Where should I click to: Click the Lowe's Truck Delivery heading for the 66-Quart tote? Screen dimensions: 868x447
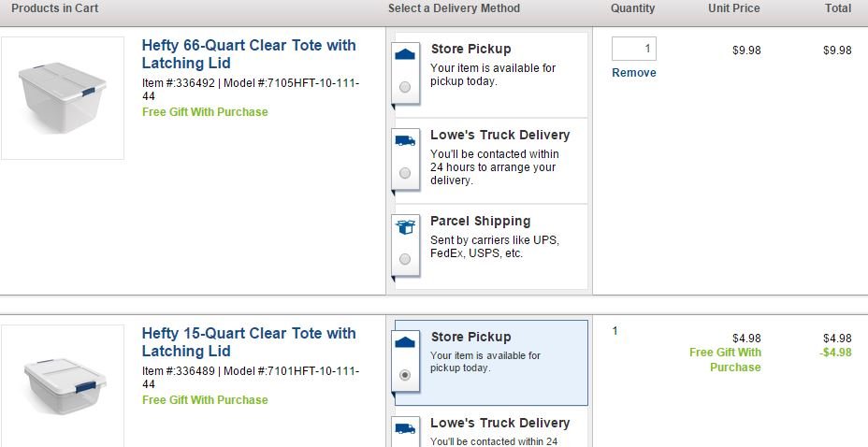[499, 135]
